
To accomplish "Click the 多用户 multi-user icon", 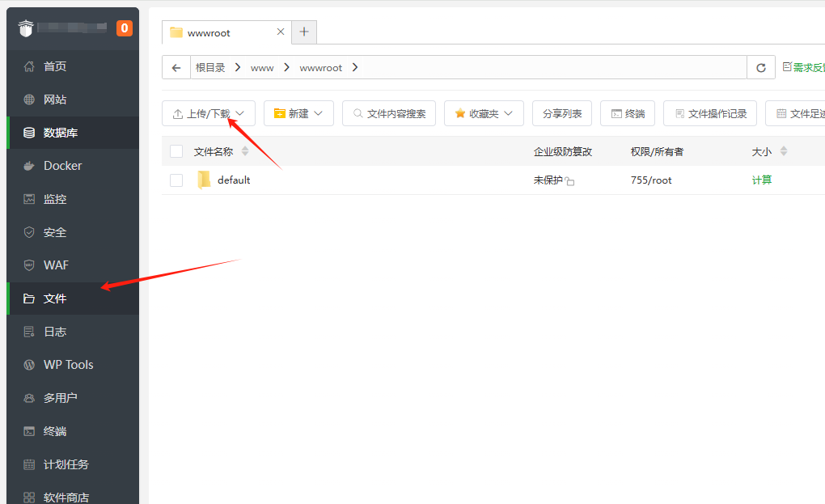I will coord(29,398).
